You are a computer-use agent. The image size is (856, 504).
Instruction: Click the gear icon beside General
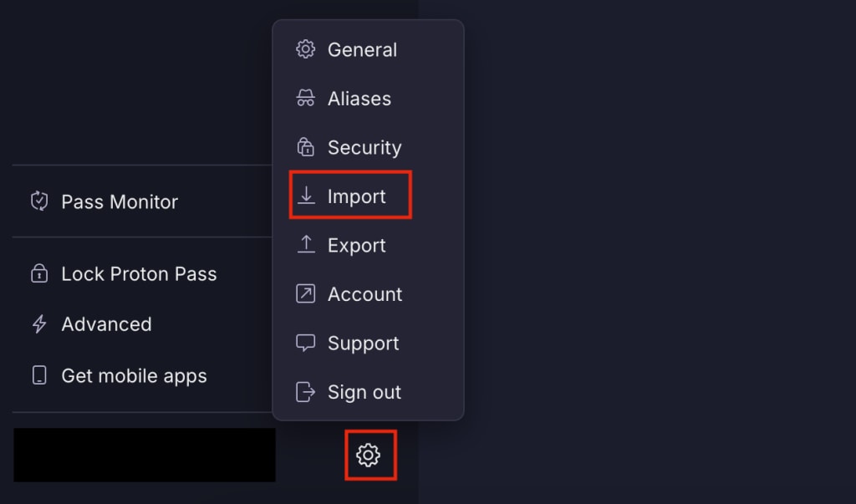[x=305, y=49]
